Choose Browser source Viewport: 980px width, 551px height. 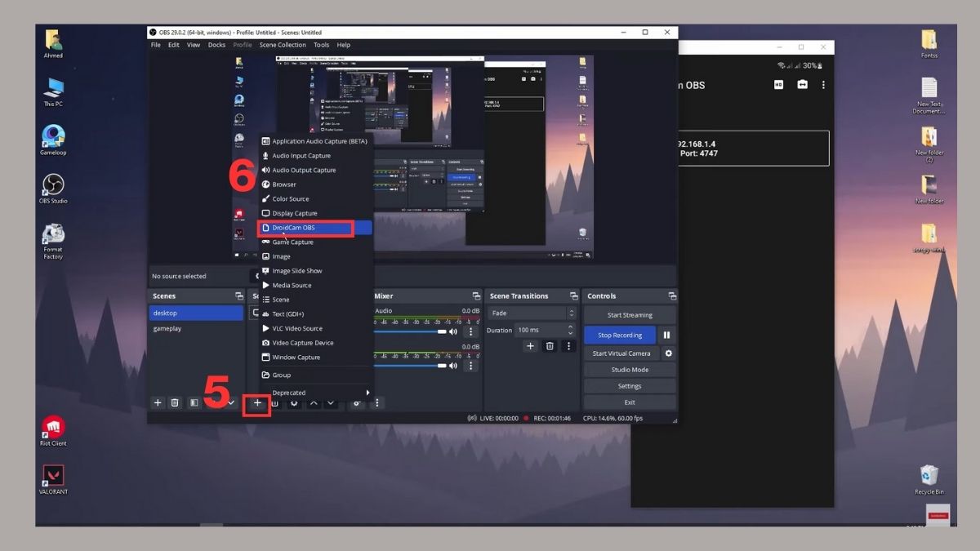[x=316, y=184]
